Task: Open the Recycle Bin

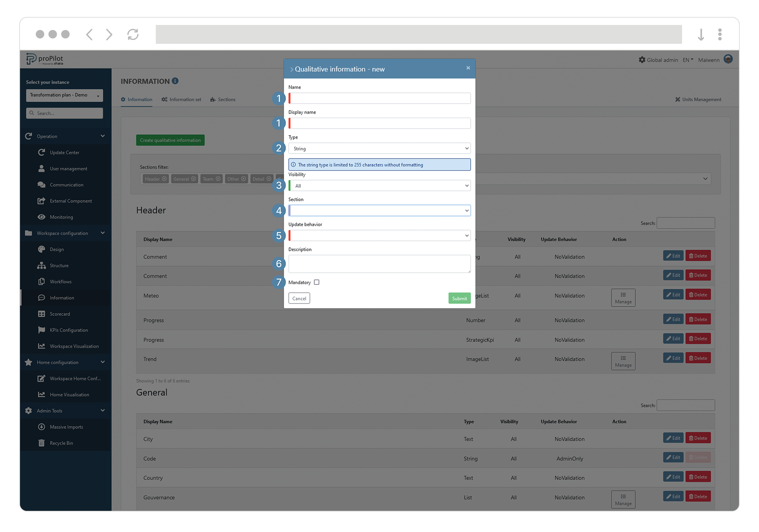Action: tap(61, 443)
